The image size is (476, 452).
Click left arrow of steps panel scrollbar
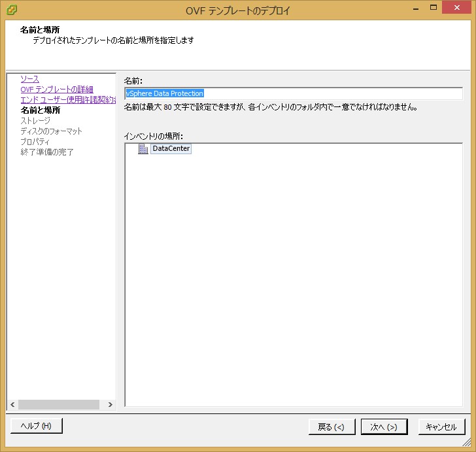[x=12, y=404]
